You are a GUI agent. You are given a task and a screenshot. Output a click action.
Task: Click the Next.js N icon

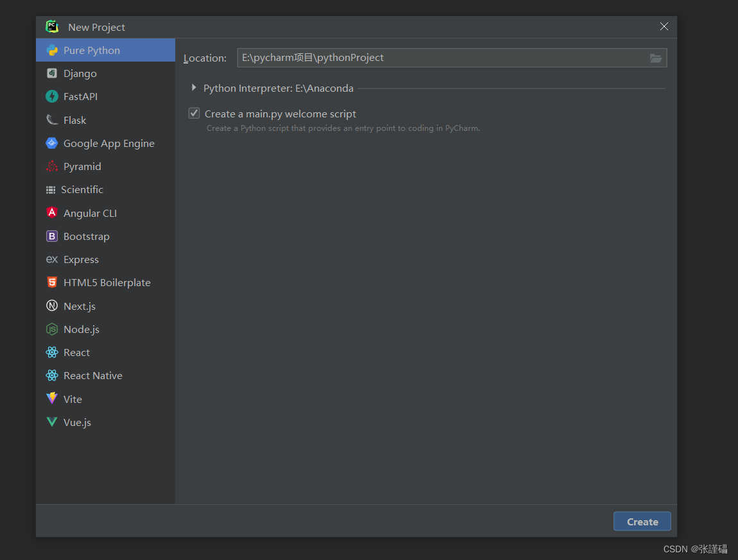52,306
